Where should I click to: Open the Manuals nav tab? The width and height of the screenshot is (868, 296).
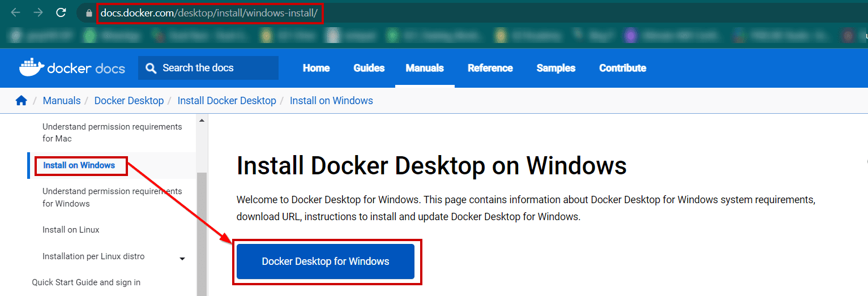click(425, 68)
